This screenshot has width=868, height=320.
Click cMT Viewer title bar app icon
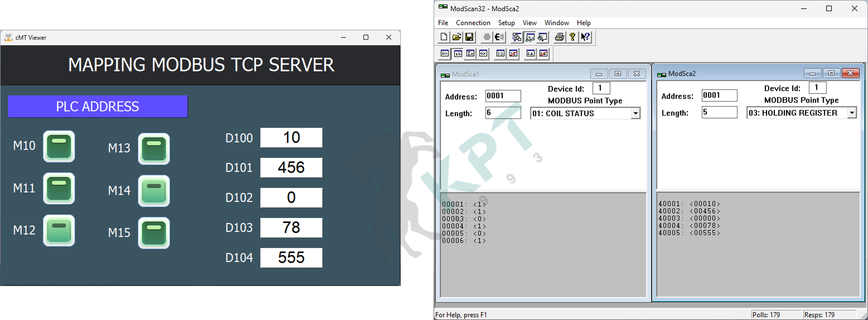coord(8,38)
